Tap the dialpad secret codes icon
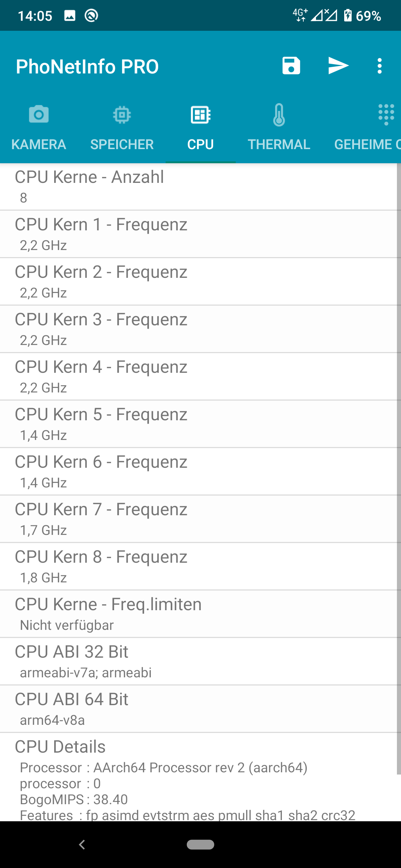The height and width of the screenshot is (868, 401). (386, 115)
